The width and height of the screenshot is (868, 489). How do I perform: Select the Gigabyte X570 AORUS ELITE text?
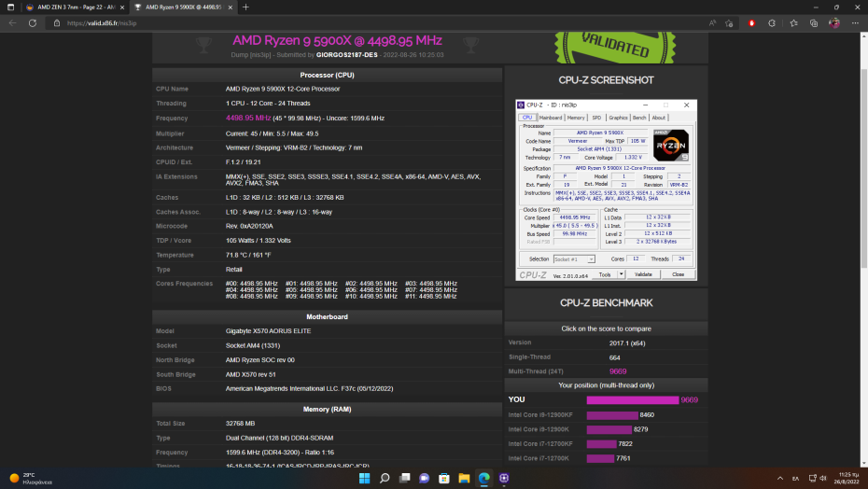[268, 331]
